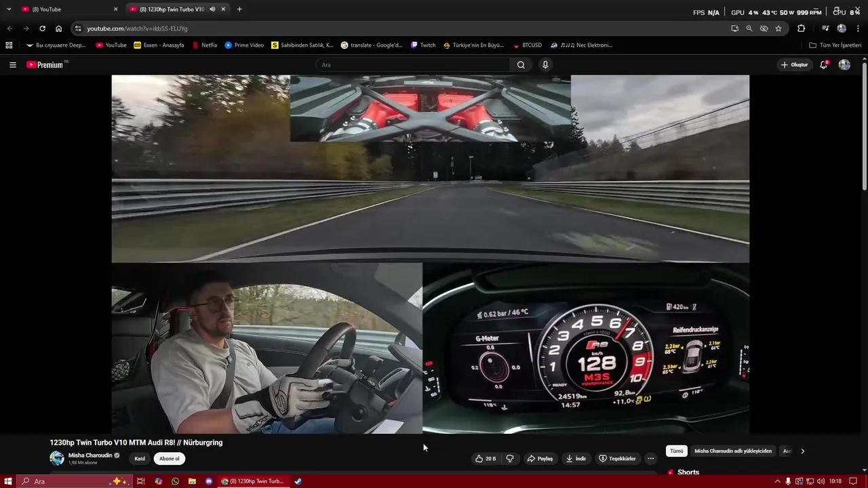Open the YouTube guide hamburger menu
Viewport: 868px width, 488px height.
(13, 65)
